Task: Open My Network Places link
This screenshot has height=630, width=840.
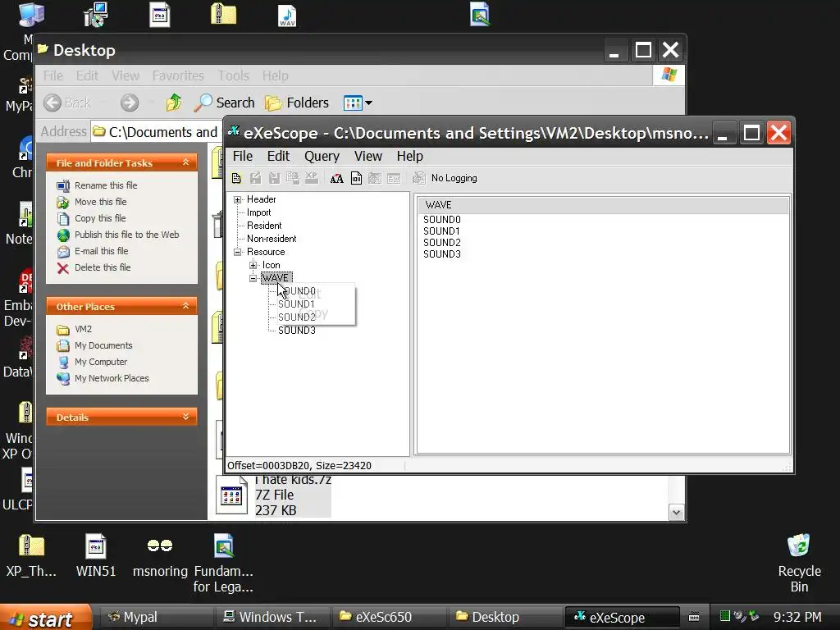Action: [112, 378]
